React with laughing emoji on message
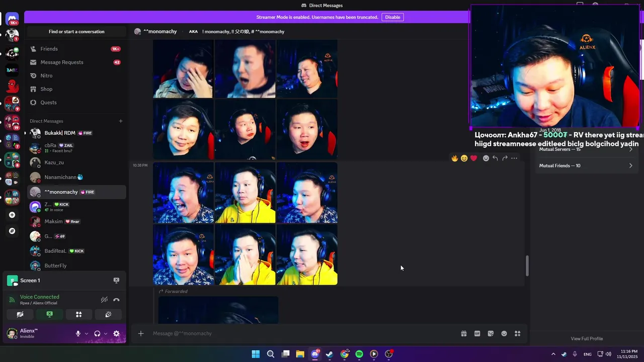The image size is (644, 362). point(464,158)
